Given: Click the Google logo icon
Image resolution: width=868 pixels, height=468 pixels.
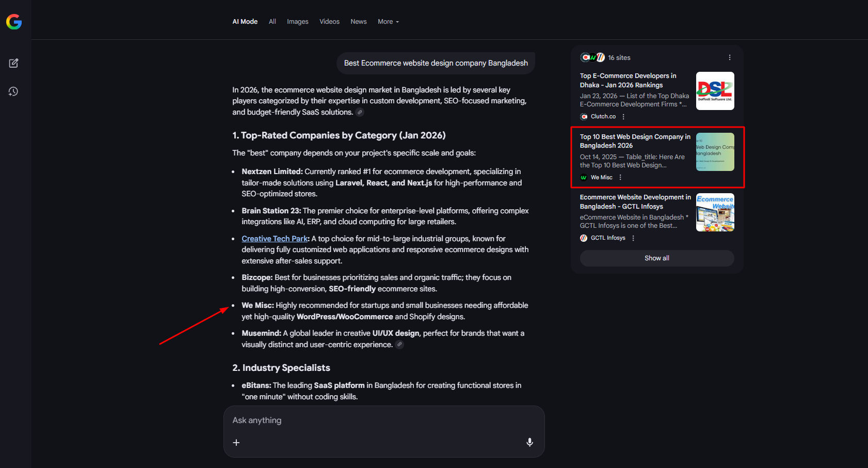Looking at the screenshot, I should [x=14, y=22].
